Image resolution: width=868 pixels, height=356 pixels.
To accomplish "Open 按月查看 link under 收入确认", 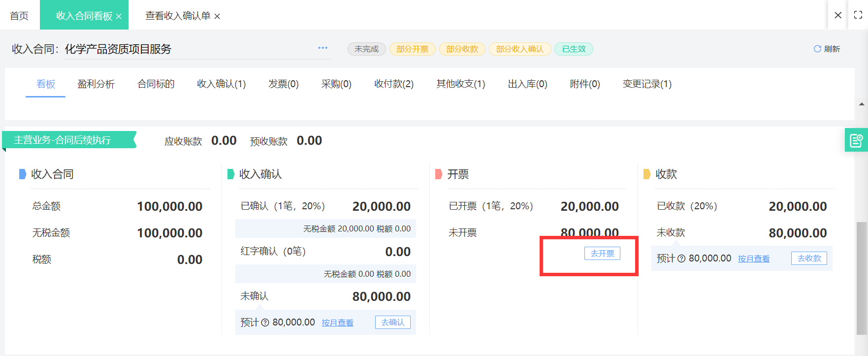I will pos(337,323).
